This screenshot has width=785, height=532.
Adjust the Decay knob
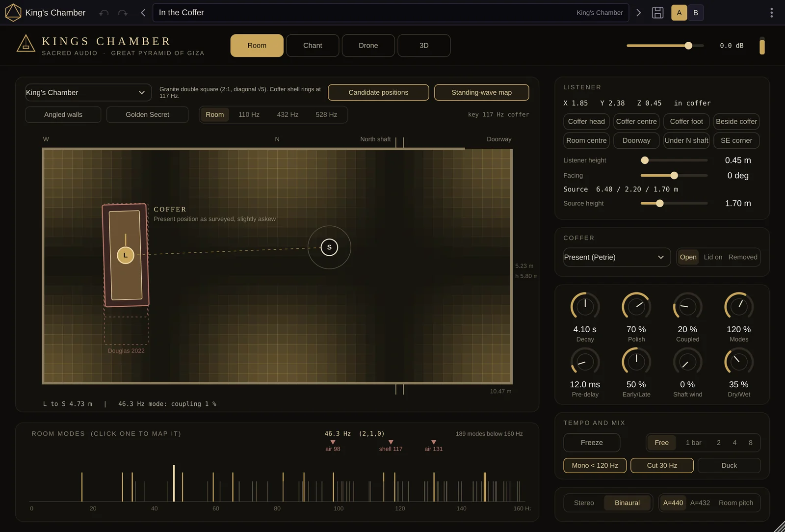coord(585,307)
